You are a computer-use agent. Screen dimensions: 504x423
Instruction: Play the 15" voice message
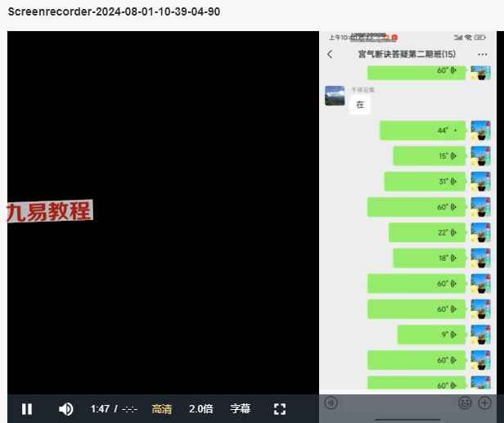[x=429, y=156]
